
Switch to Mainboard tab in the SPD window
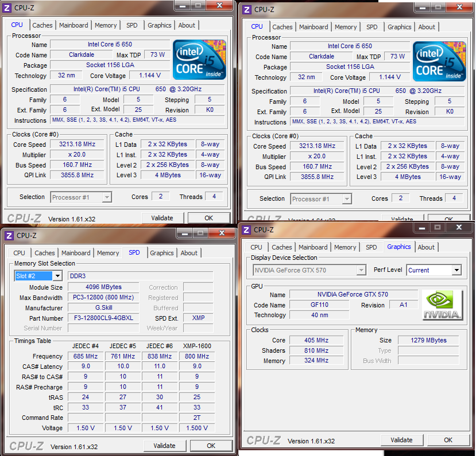click(x=76, y=253)
